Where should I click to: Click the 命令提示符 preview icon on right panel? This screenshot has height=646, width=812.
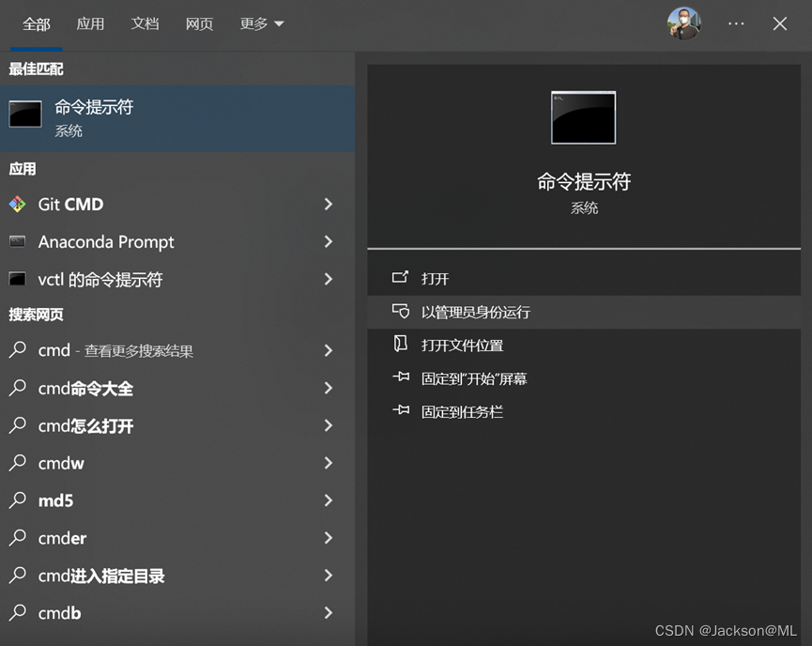tap(584, 117)
